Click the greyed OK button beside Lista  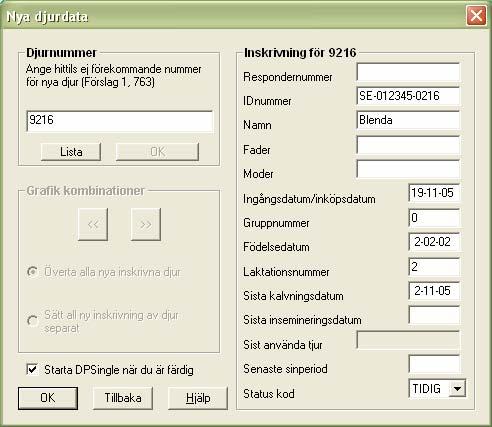(x=157, y=152)
